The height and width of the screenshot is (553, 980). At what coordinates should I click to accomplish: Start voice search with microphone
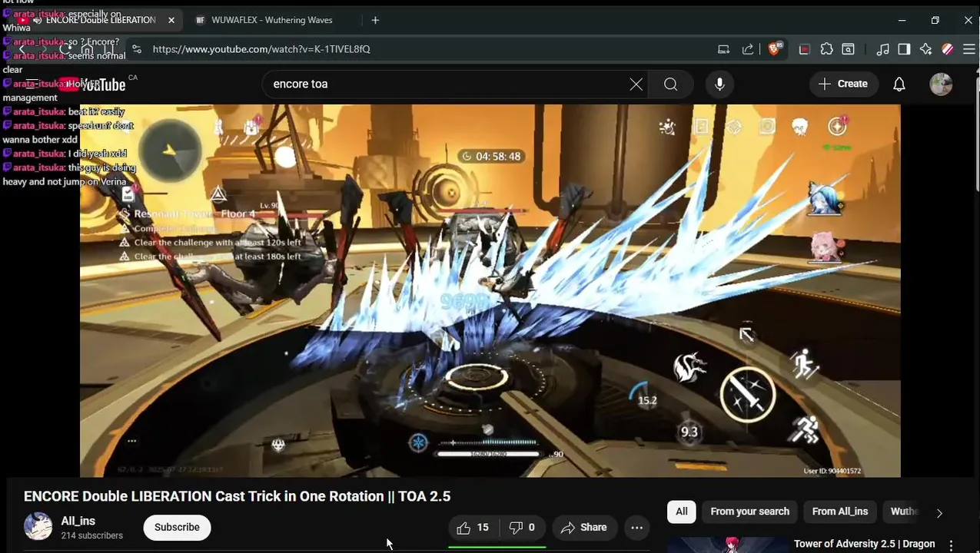(x=719, y=84)
